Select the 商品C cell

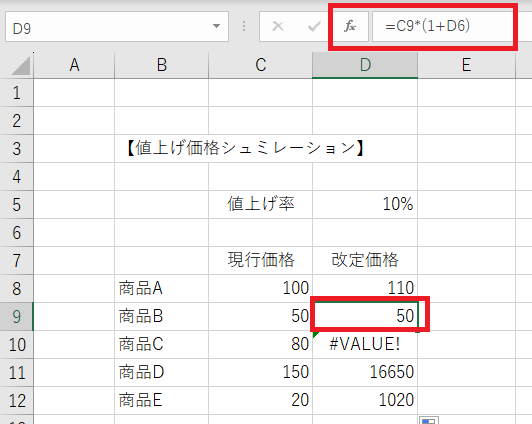pos(162,345)
